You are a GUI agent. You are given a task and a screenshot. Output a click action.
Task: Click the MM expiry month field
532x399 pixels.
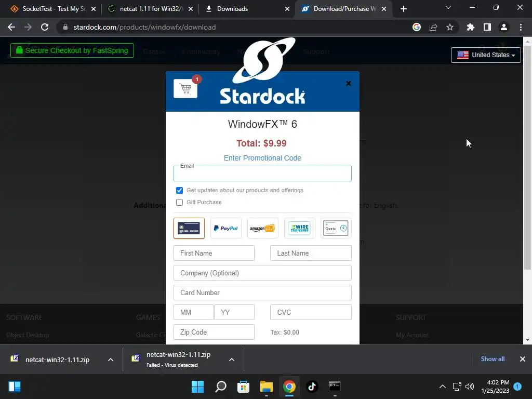(x=193, y=312)
